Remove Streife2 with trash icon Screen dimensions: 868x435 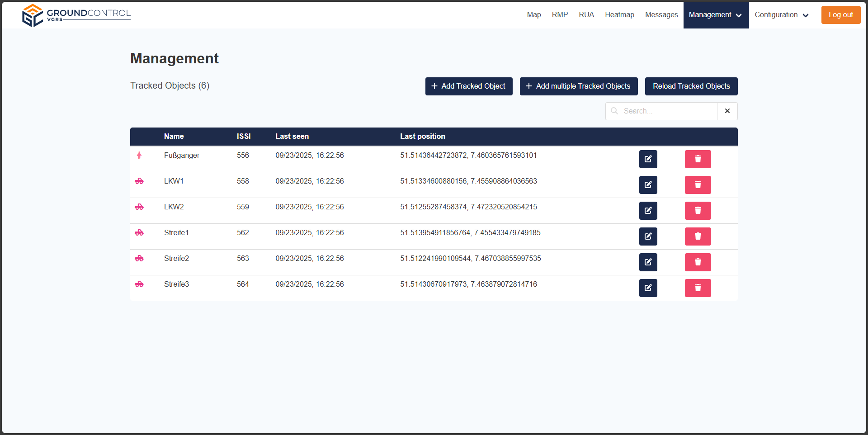[698, 262]
